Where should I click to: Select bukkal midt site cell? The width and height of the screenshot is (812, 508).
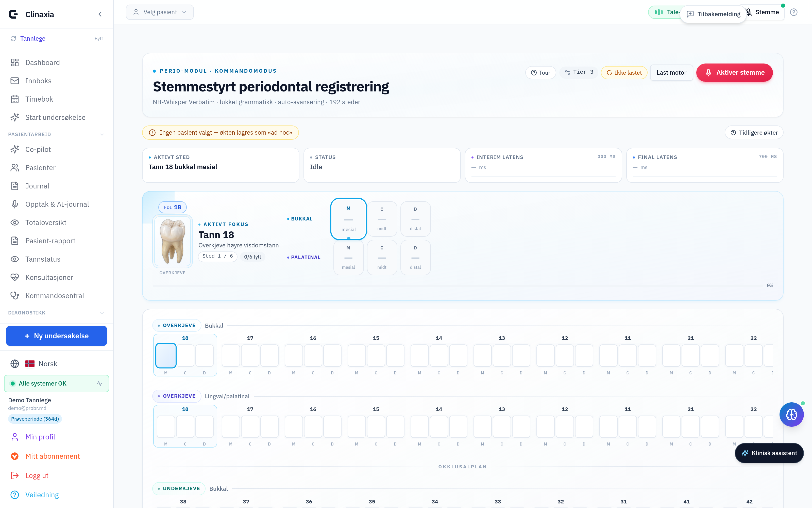coord(382,219)
